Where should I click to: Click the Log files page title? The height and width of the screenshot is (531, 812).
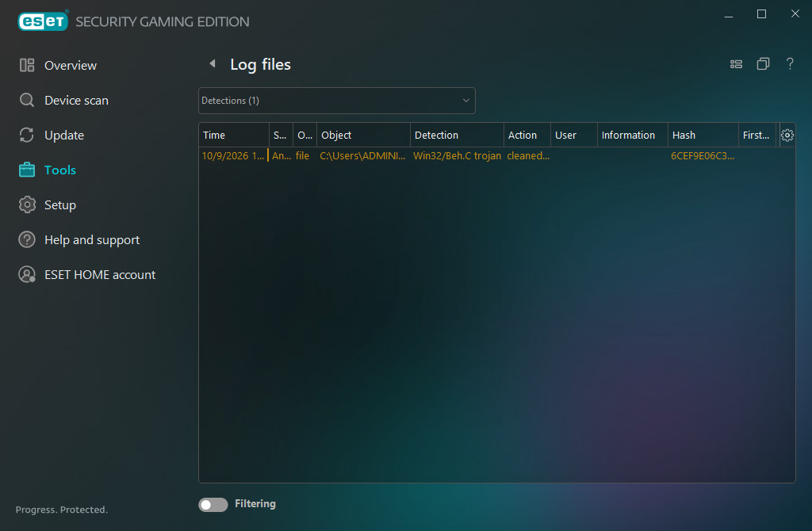coord(260,64)
